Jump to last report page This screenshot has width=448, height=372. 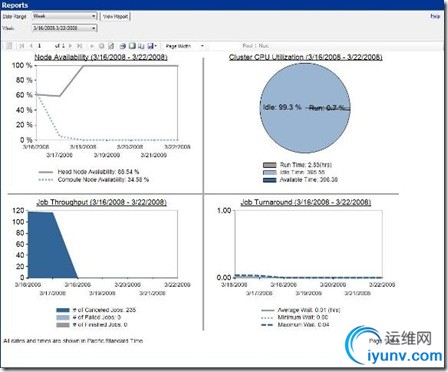tap(79, 46)
